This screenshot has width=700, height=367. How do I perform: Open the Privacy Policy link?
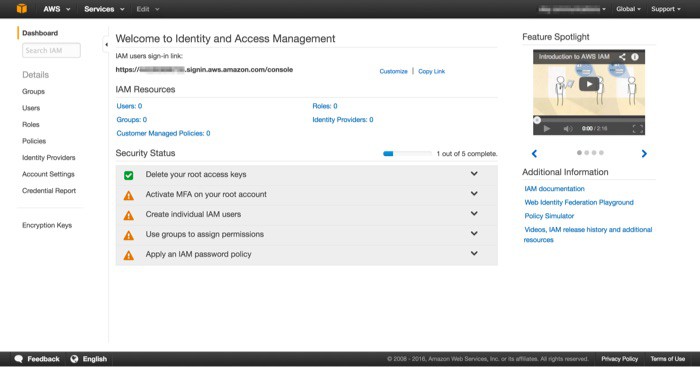pos(619,359)
